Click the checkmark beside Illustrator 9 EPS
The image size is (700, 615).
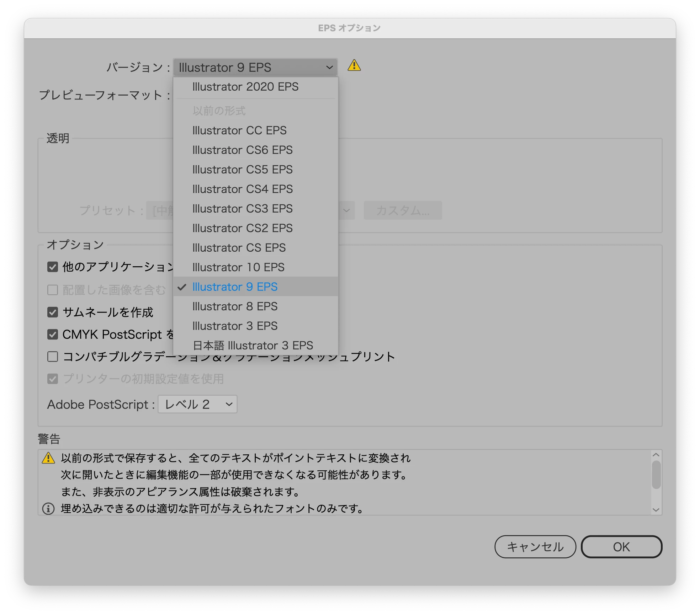(182, 287)
